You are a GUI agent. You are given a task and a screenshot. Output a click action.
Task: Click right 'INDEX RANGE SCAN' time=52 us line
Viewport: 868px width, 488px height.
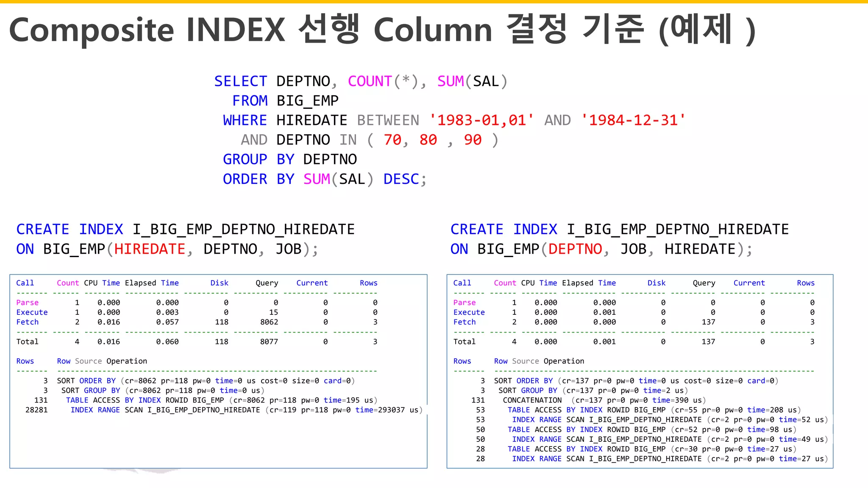click(x=670, y=420)
